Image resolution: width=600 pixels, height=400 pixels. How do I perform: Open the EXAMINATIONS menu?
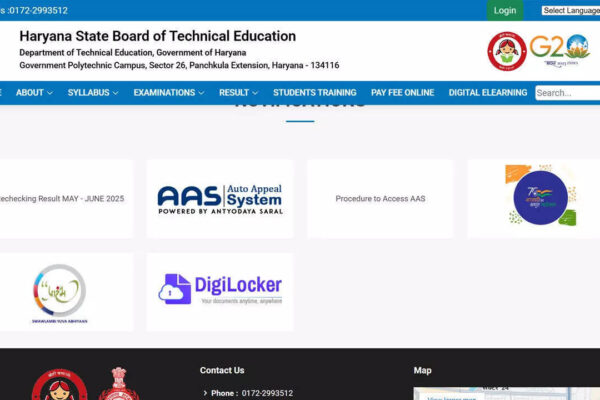(x=164, y=93)
